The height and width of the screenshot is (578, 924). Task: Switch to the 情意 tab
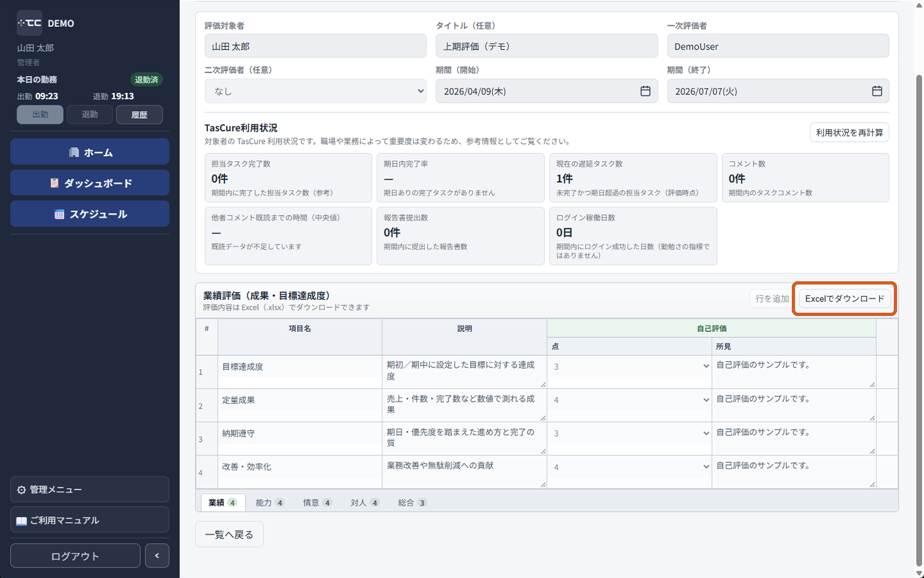click(x=317, y=502)
